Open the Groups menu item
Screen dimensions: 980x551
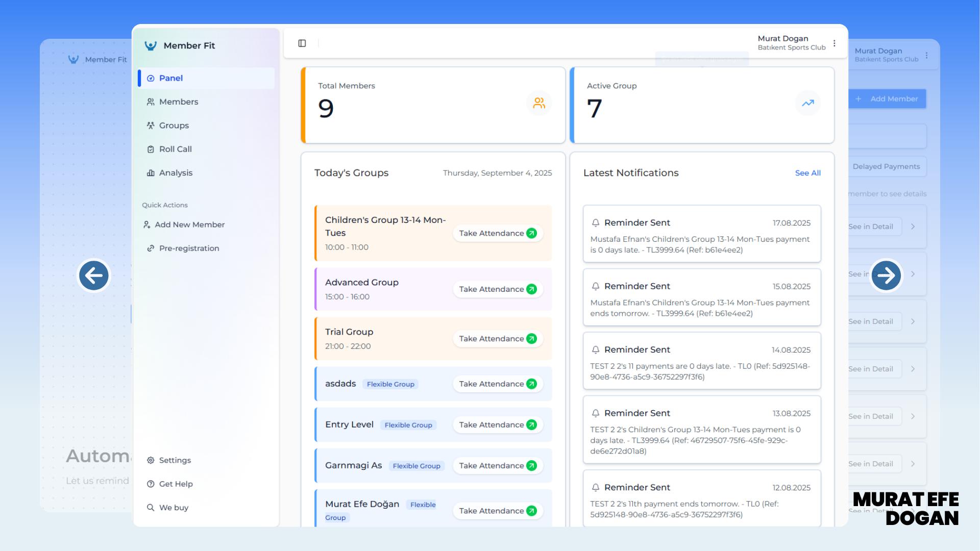[174, 126]
